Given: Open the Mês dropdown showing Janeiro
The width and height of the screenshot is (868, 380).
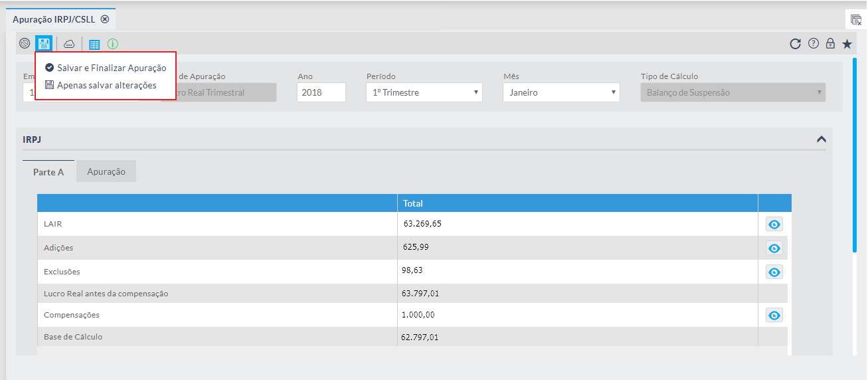Looking at the screenshot, I should [x=561, y=92].
